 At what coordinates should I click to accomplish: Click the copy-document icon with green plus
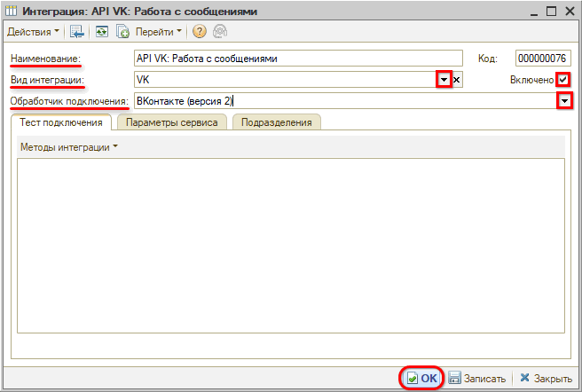click(x=123, y=32)
